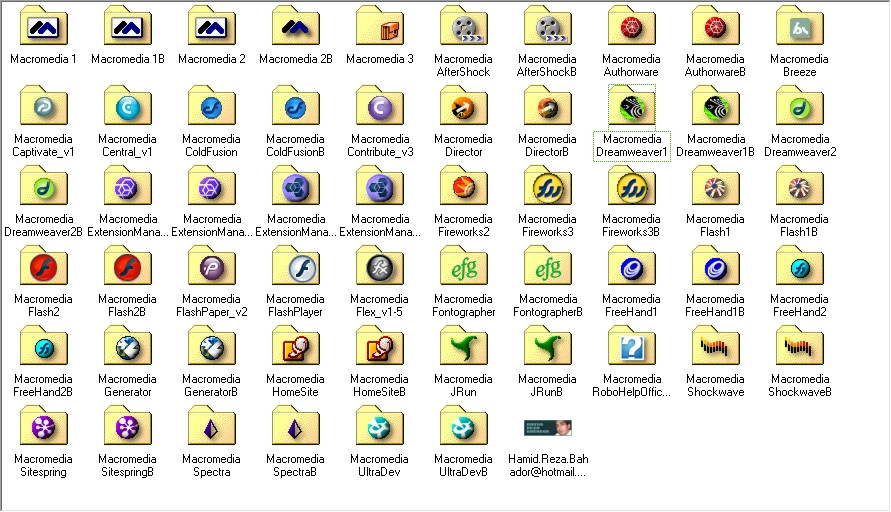
Task: Select the Macromedia UltraDev folder icon
Action: [x=379, y=426]
